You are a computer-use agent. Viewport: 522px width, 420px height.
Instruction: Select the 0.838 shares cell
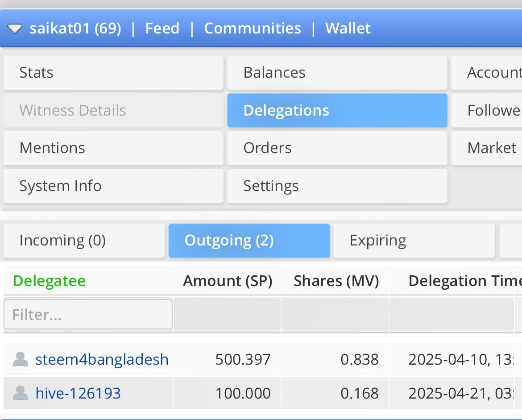point(335,359)
